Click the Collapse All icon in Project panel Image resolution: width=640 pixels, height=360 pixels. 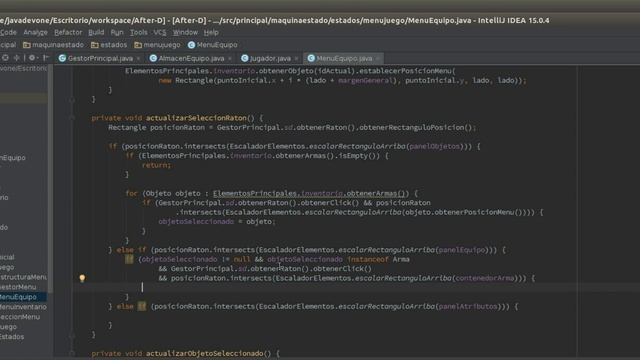pyautogui.click(x=17, y=58)
